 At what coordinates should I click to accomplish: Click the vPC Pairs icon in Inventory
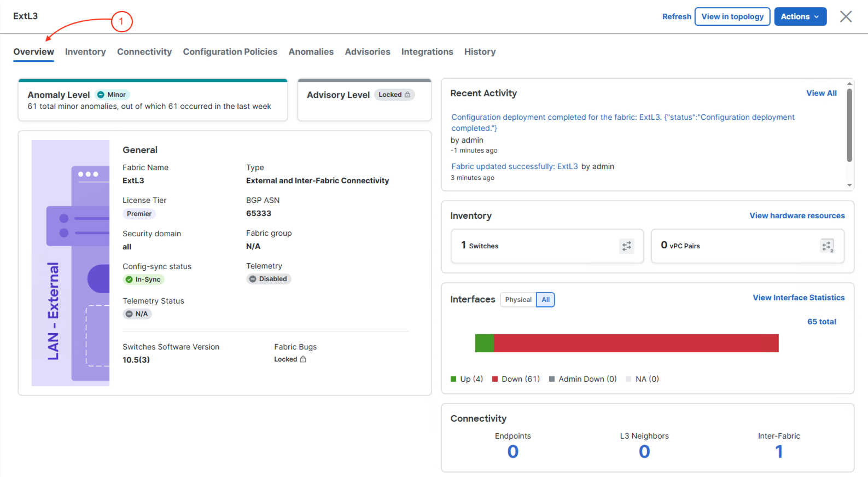click(x=827, y=246)
